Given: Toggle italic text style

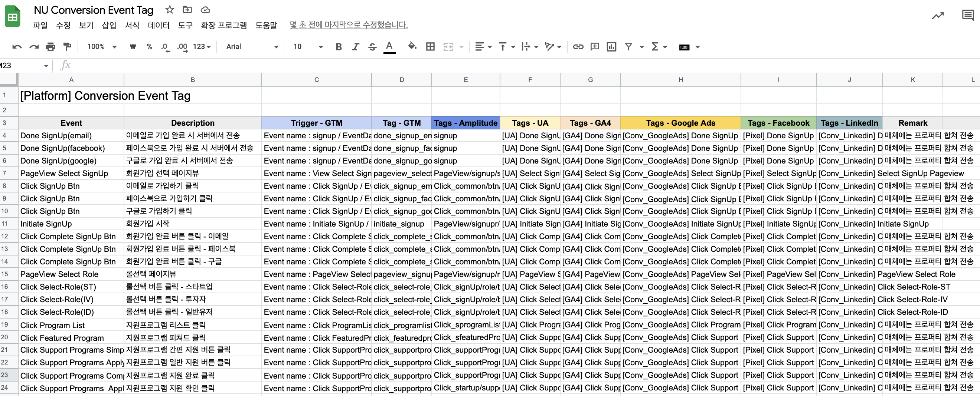Looking at the screenshot, I should (355, 47).
